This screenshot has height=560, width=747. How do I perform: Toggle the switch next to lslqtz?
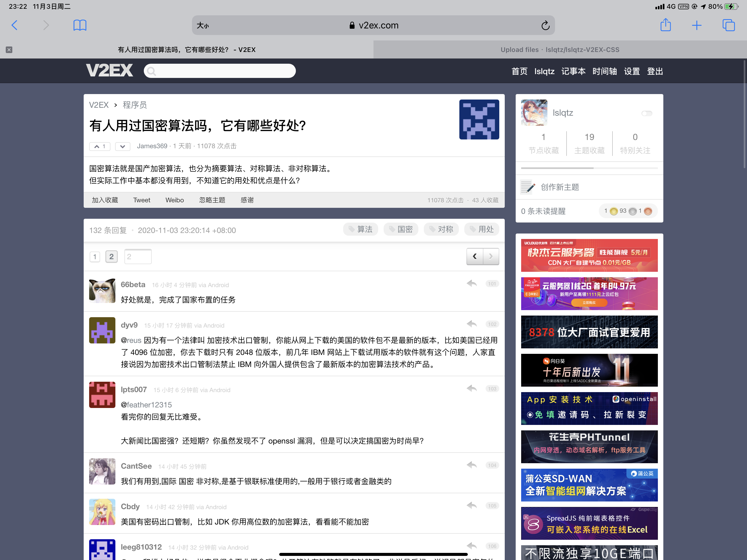(647, 113)
